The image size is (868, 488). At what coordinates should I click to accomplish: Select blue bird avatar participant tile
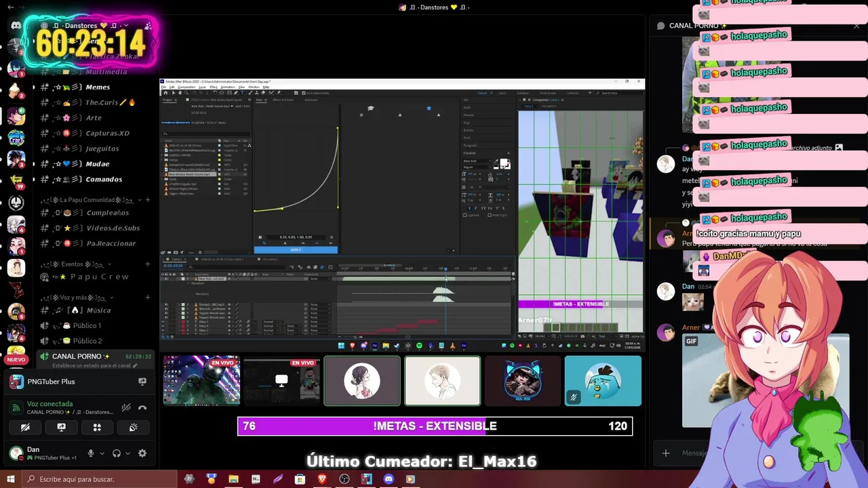pos(603,381)
